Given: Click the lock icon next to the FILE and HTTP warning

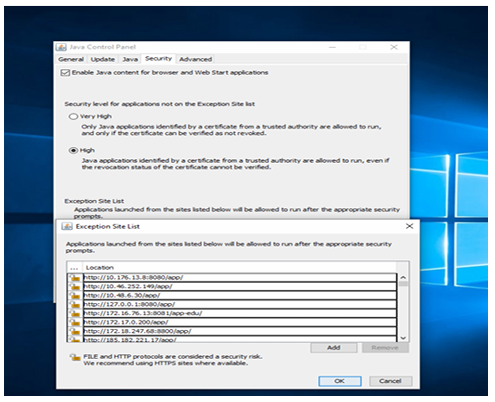Looking at the screenshot, I should pyautogui.click(x=75, y=357).
